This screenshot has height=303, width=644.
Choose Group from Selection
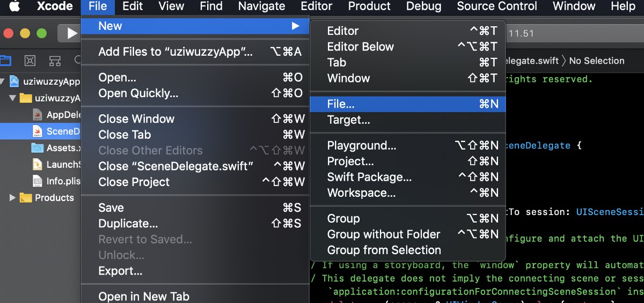[x=407, y=250]
